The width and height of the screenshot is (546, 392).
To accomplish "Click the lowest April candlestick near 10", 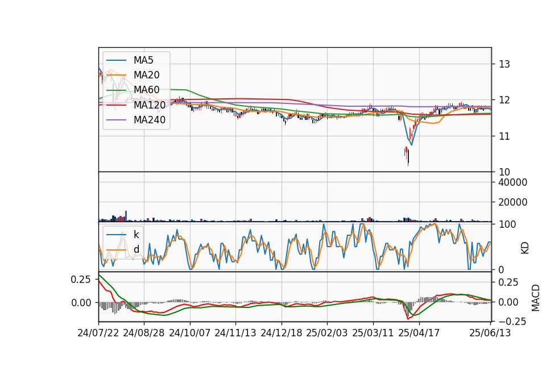I will [x=408, y=157].
